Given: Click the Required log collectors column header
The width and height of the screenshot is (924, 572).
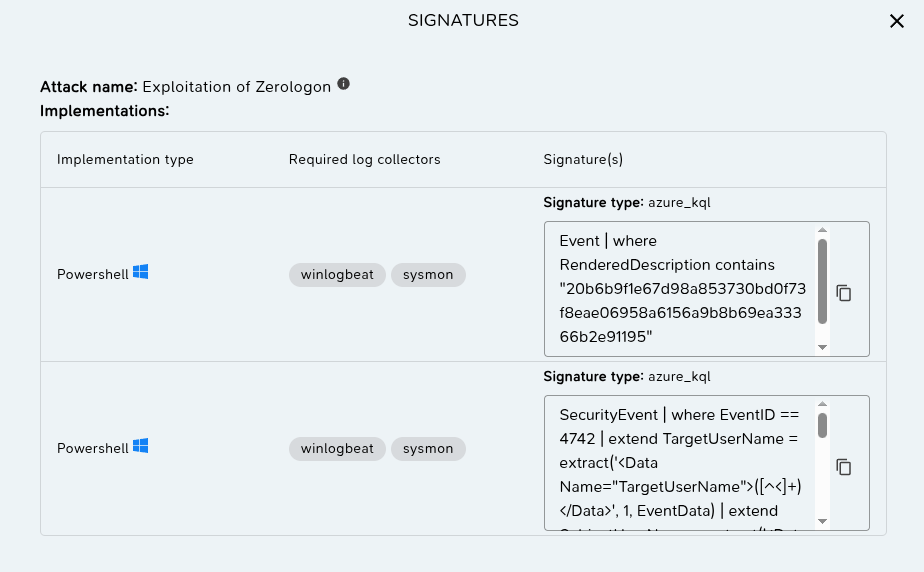Looking at the screenshot, I should pyautogui.click(x=364, y=160).
